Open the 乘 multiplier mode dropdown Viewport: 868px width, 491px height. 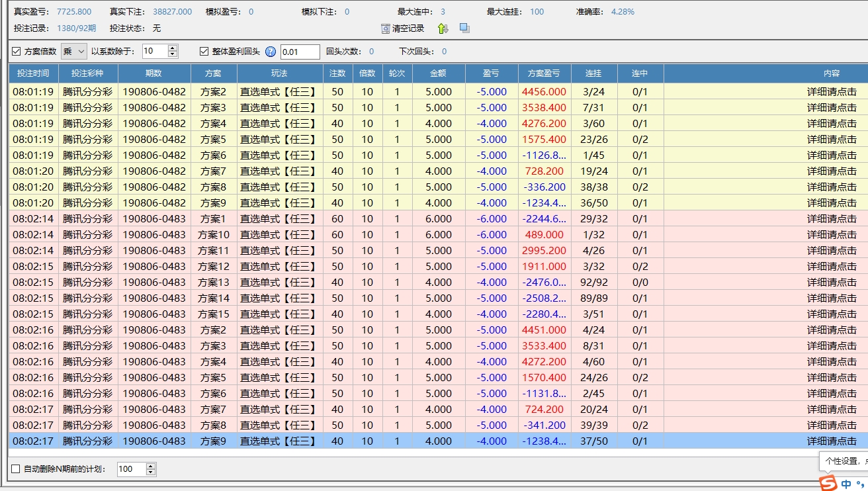pos(74,51)
